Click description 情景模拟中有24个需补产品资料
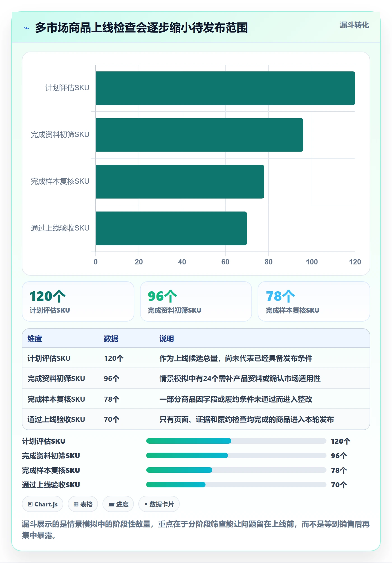Viewport: 392px width, 563px height. click(x=240, y=378)
